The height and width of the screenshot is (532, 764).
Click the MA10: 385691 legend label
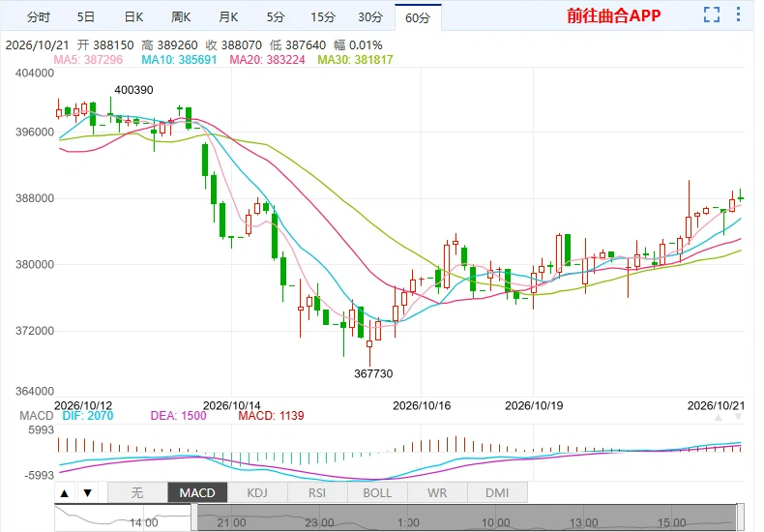(x=179, y=60)
